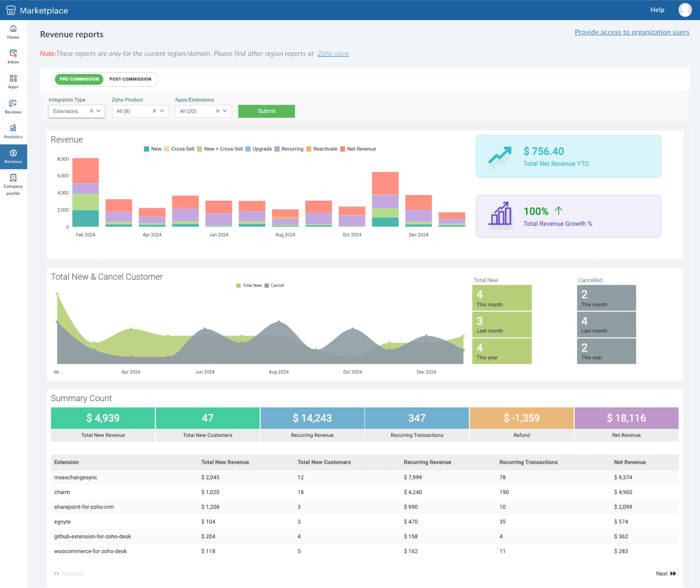Select the msexchangesync extension row

(x=365, y=477)
